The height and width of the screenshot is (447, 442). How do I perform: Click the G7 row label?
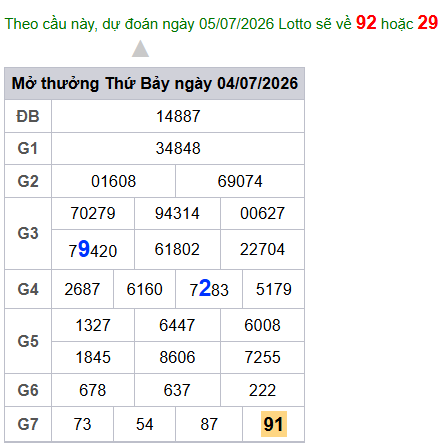[x=28, y=424]
